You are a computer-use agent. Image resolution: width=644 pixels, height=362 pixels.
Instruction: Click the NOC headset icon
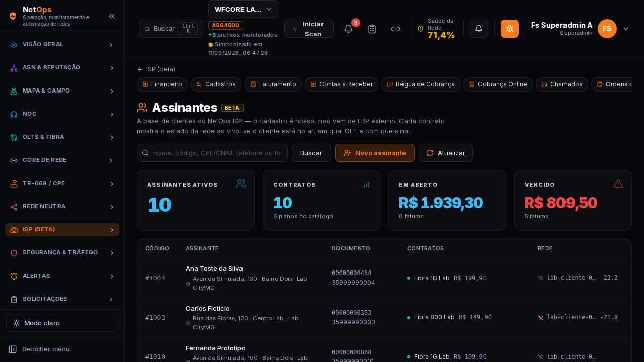click(14, 114)
